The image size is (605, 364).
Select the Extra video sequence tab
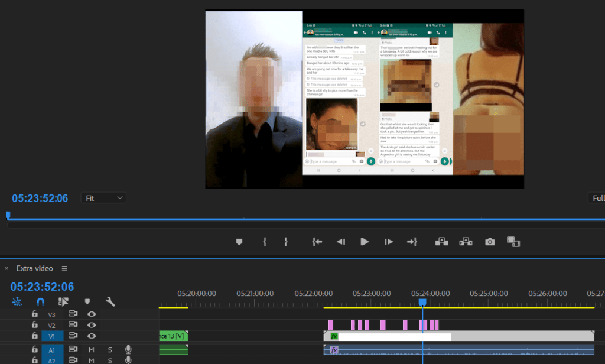point(34,268)
